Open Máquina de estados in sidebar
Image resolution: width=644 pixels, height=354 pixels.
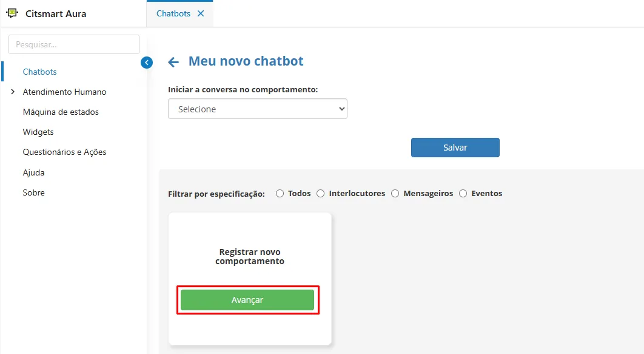[x=61, y=112]
